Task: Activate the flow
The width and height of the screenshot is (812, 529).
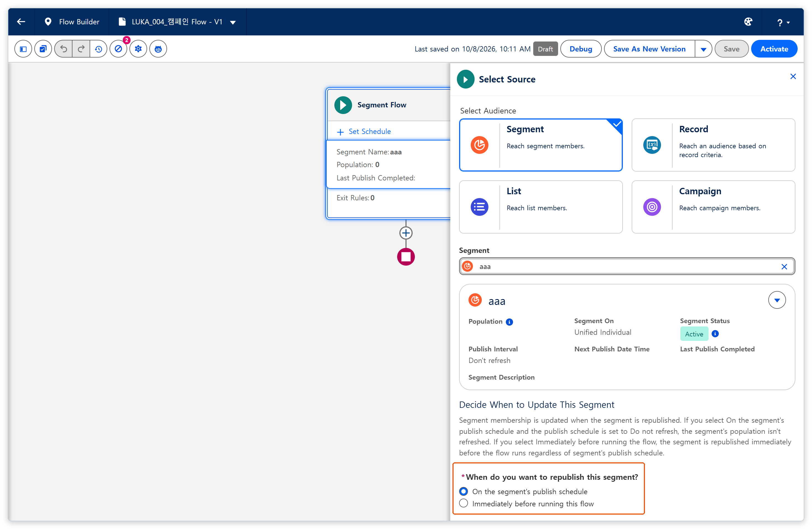Action: tap(774, 49)
